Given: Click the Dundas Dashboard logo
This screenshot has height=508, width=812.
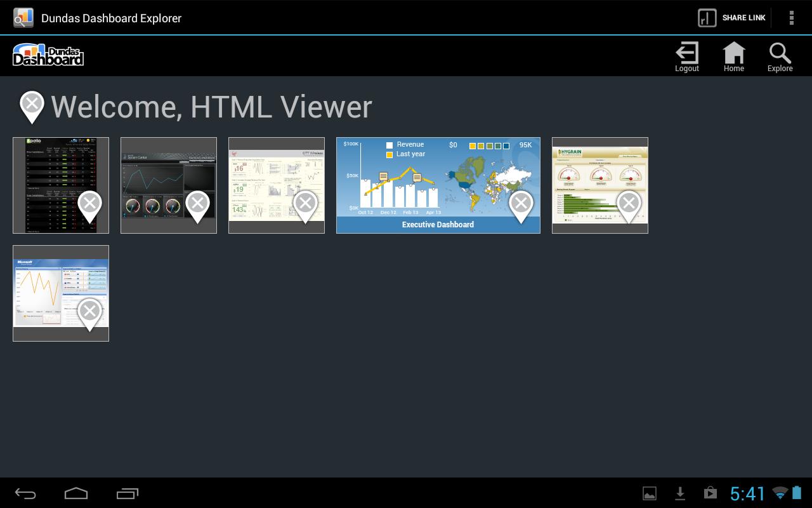Looking at the screenshot, I should pyautogui.click(x=48, y=55).
